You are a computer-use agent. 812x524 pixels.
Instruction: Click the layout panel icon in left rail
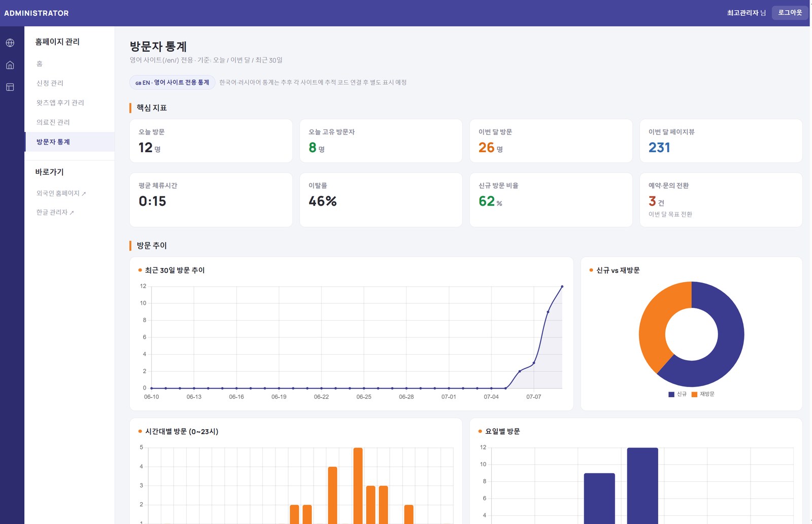(10, 87)
